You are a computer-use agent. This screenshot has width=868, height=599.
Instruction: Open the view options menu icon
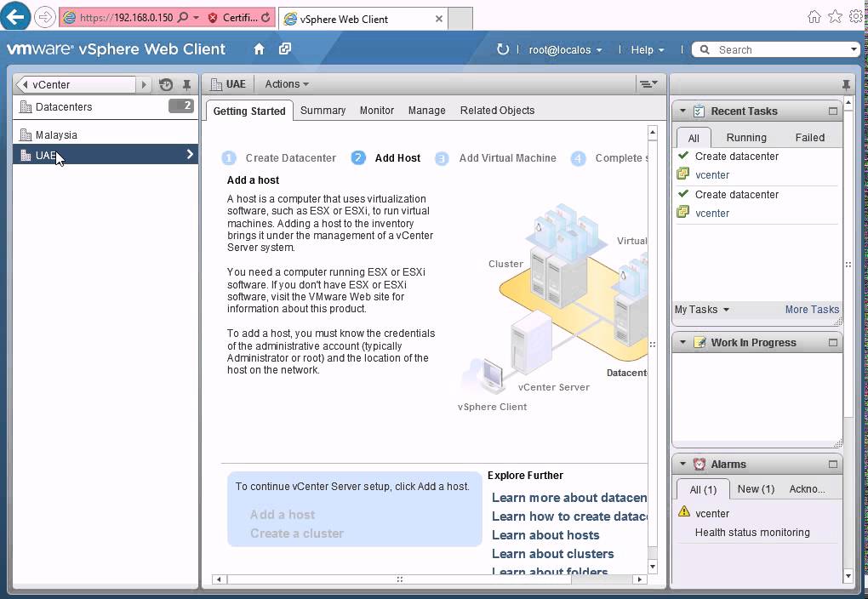[x=648, y=84]
